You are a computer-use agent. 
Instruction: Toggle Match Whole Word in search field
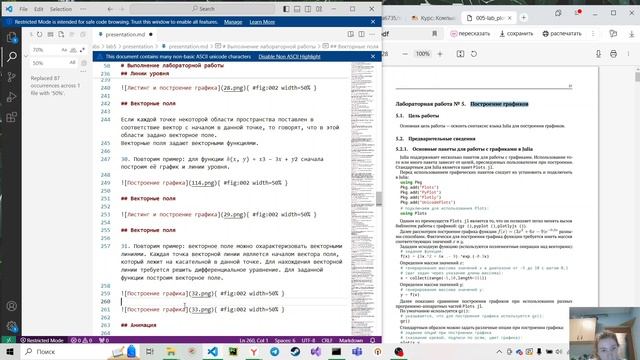(x=73, y=50)
